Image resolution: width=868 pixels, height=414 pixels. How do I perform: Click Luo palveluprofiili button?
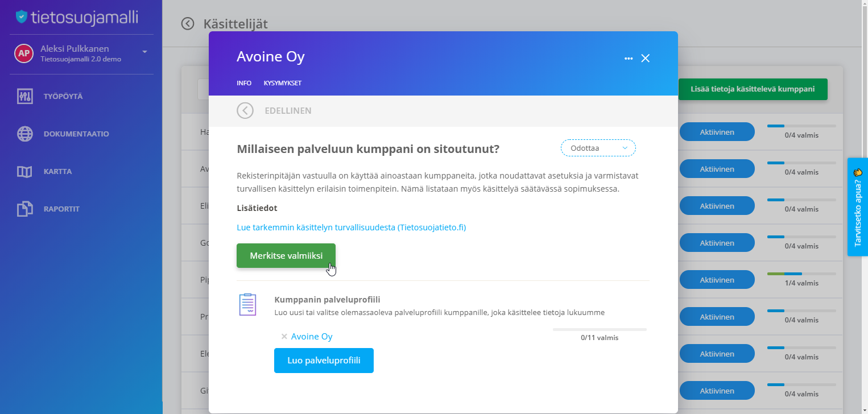[x=324, y=361]
